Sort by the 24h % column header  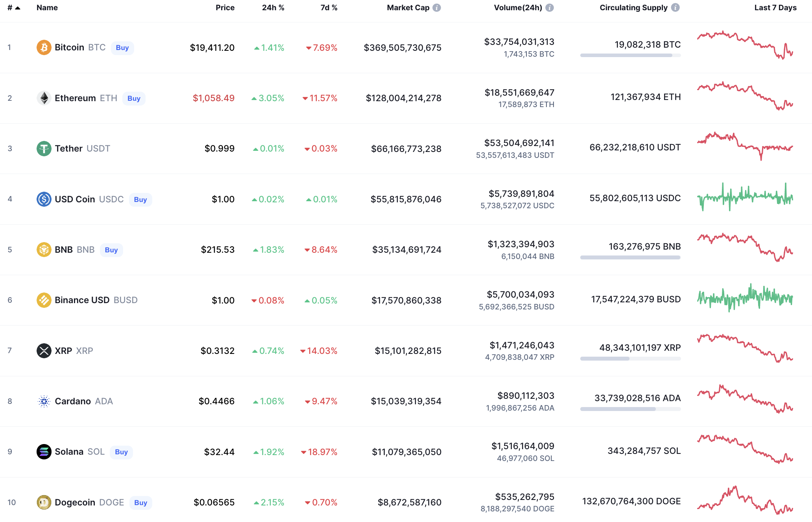[273, 7]
